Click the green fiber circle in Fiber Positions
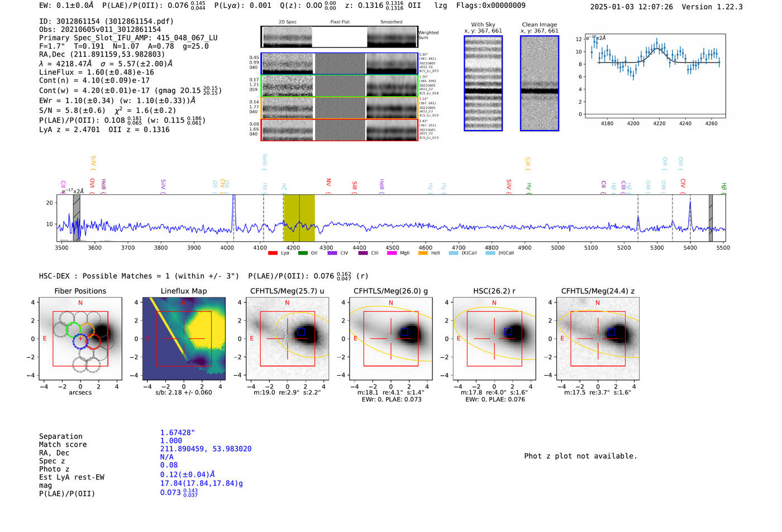The width and height of the screenshot is (782, 532). tap(73, 329)
